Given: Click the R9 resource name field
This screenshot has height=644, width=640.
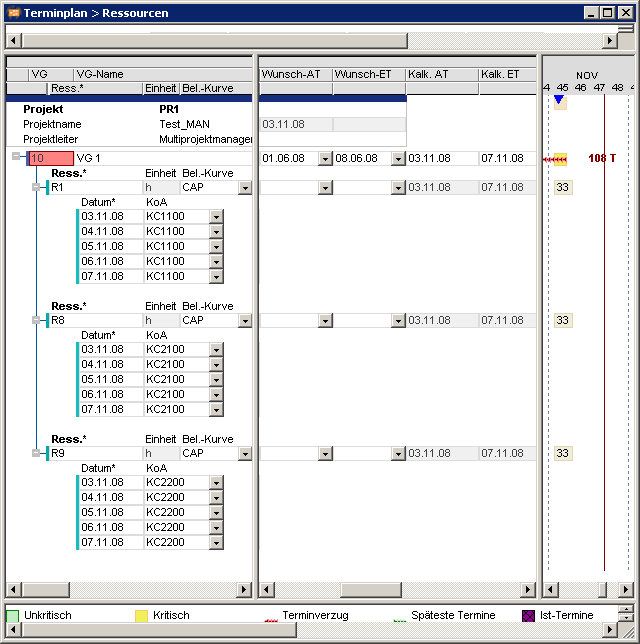Looking at the screenshot, I should (x=95, y=453).
